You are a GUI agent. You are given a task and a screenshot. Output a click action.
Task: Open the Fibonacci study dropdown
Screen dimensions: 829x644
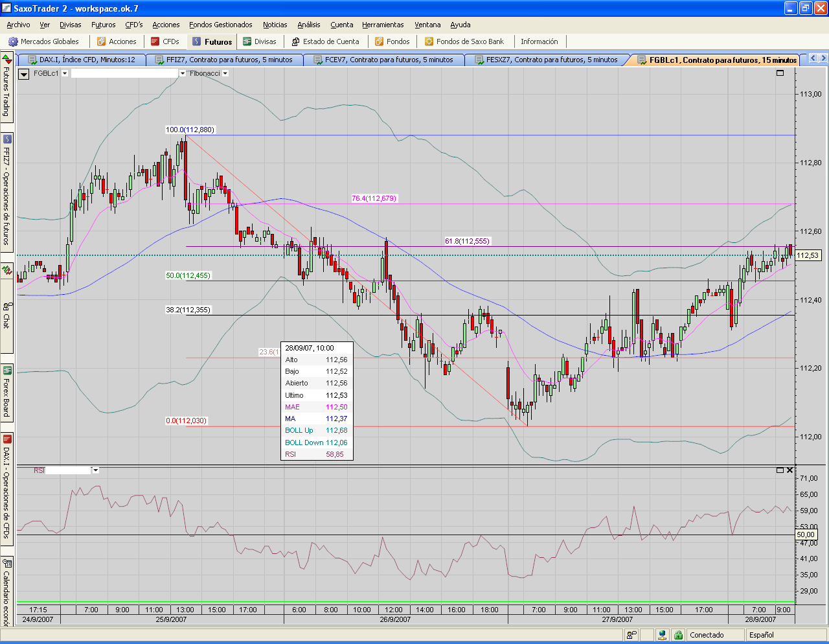[x=225, y=74]
